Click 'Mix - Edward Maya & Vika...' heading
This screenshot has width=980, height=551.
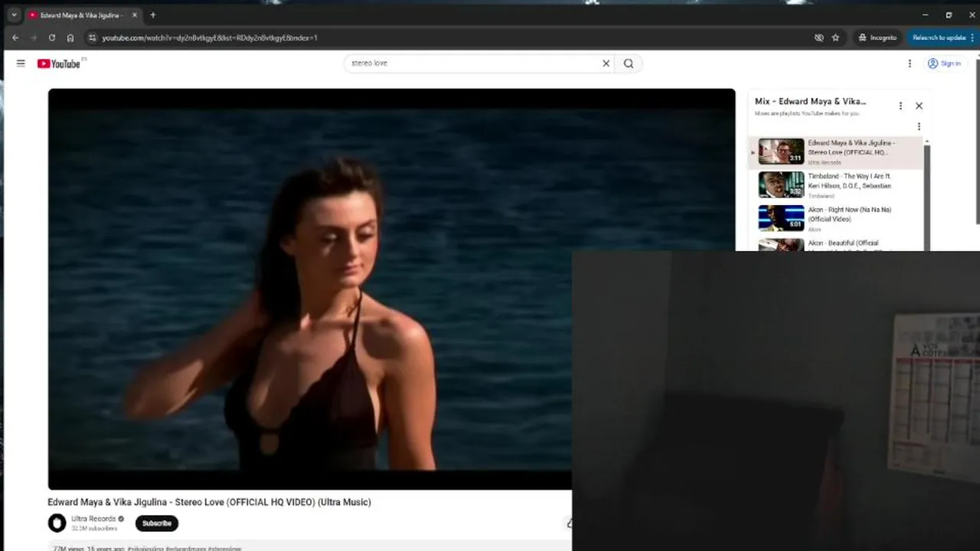pos(810,101)
